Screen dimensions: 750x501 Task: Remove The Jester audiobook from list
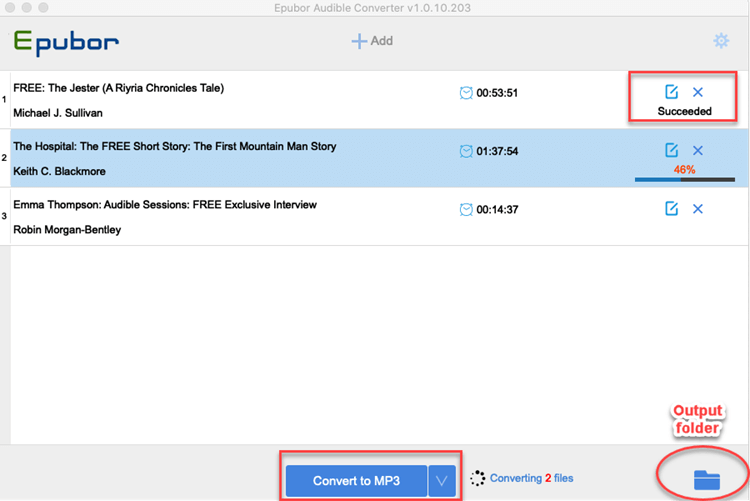coord(697,92)
